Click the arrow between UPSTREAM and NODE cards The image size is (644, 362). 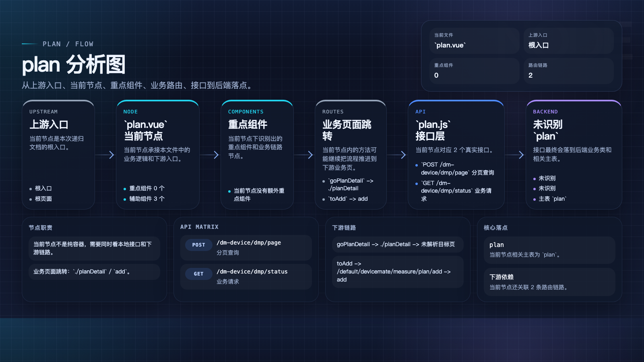pyautogui.click(x=105, y=155)
